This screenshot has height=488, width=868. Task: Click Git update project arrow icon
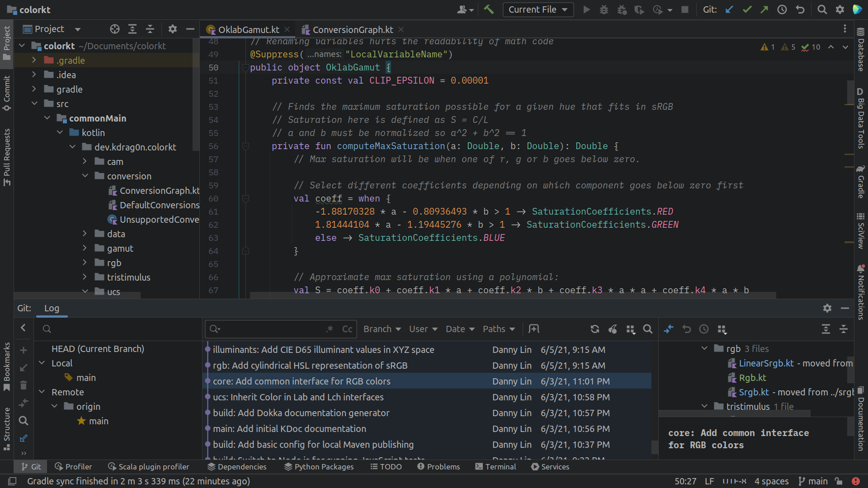pyautogui.click(x=729, y=9)
